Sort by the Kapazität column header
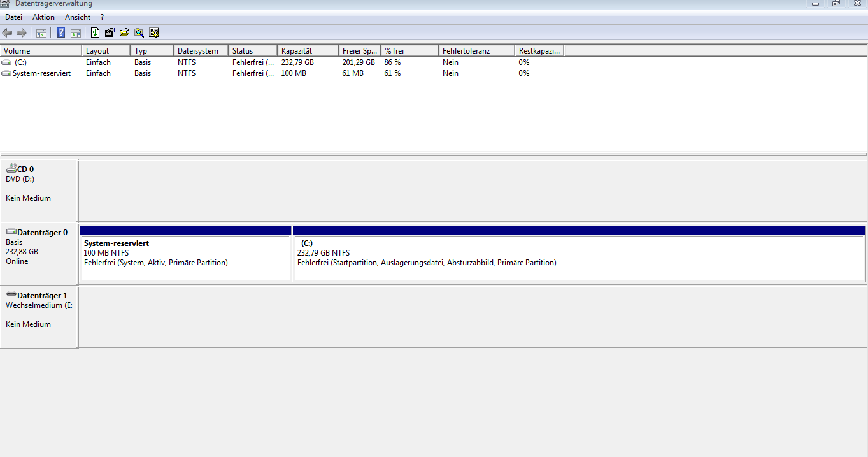Screen dimensions: 868x457 click(308, 51)
